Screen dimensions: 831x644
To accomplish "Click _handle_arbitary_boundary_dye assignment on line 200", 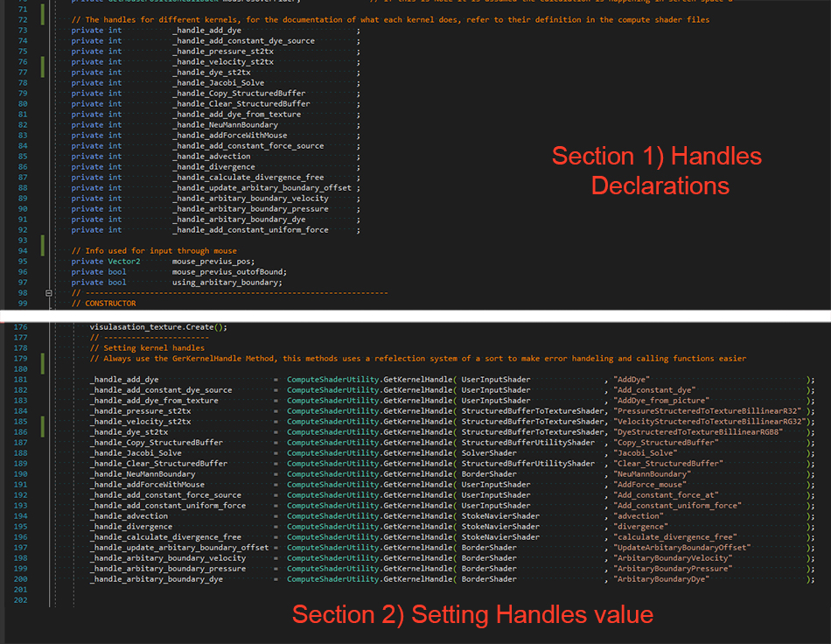I will click(x=157, y=579).
